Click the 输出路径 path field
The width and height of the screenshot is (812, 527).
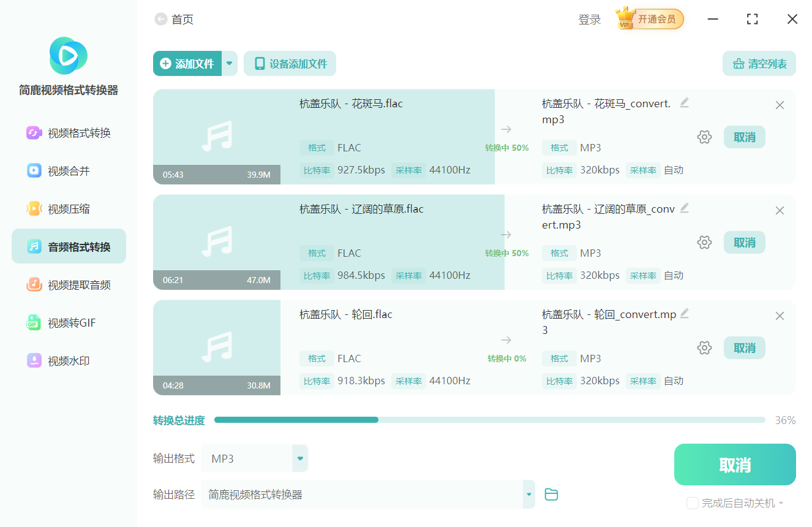[361, 495]
